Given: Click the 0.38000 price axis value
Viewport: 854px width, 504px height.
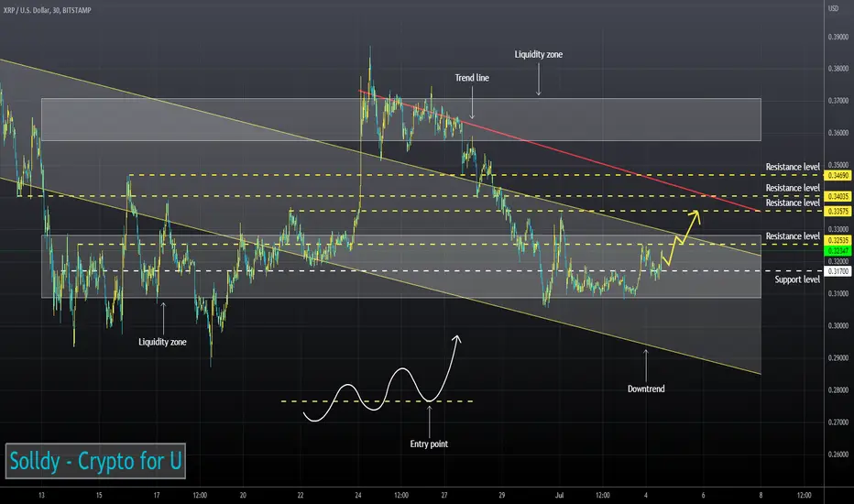Looking at the screenshot, I should click(838, 69).
